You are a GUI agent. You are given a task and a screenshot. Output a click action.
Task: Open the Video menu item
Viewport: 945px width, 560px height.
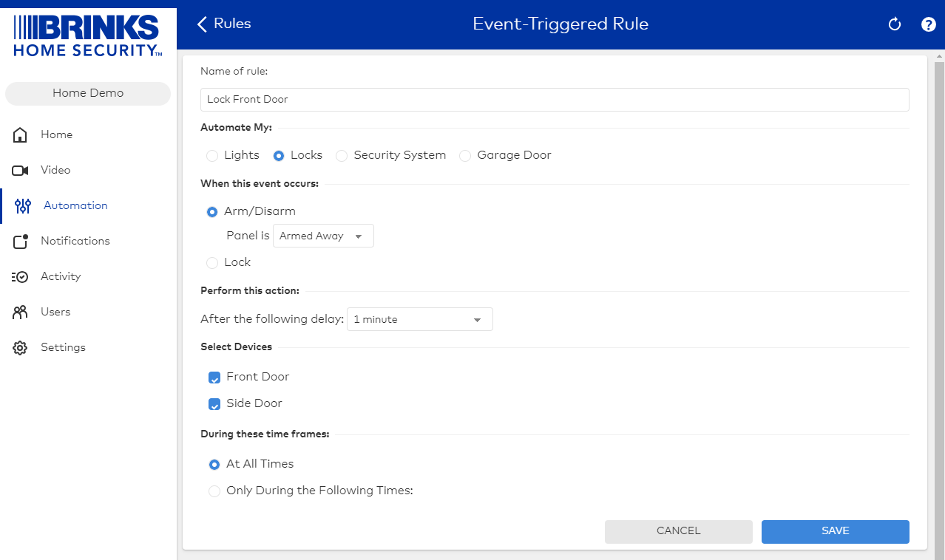click(x=88, y=170)
